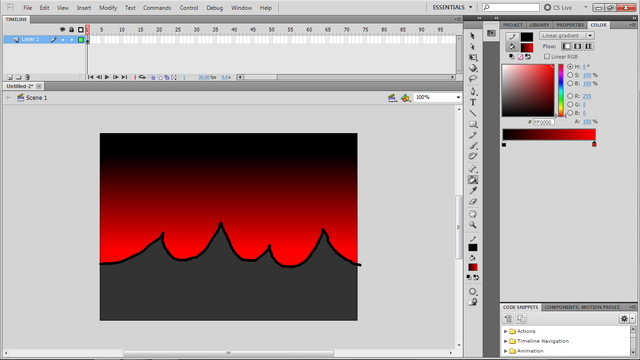Open the Modify menu
This screenshot has width=640, height=360.
(108, 8)
